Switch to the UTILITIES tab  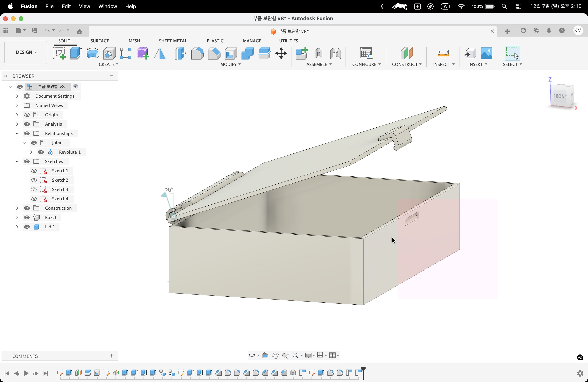pyautogui.click(x=289, y=41)
